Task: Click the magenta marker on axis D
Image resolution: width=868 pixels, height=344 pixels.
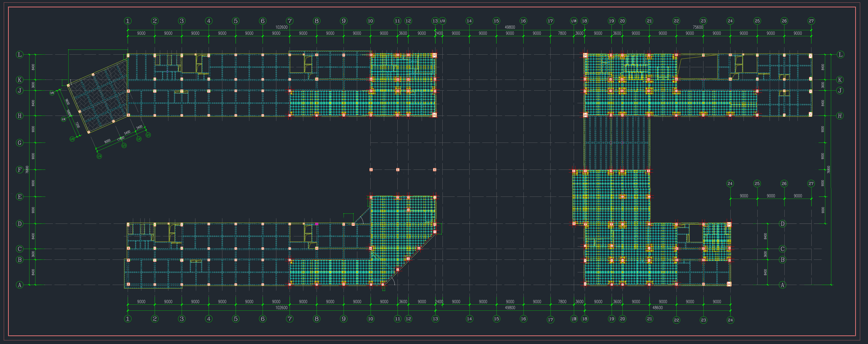Action: pos(316,224)
